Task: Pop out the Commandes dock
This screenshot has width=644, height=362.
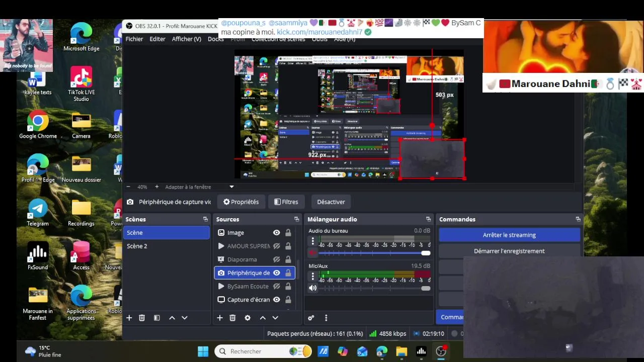Action: (578, 219)
